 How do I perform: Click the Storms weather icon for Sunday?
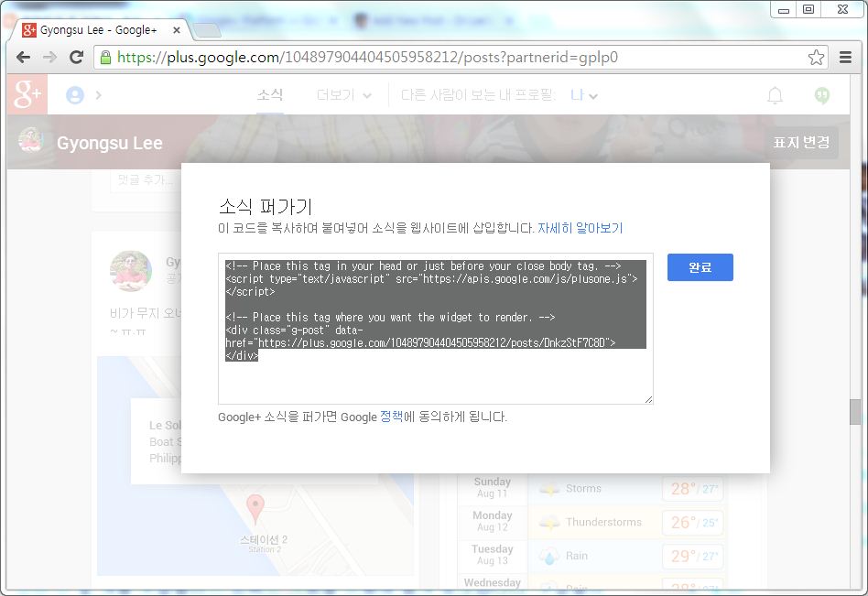tap(549, 489)
